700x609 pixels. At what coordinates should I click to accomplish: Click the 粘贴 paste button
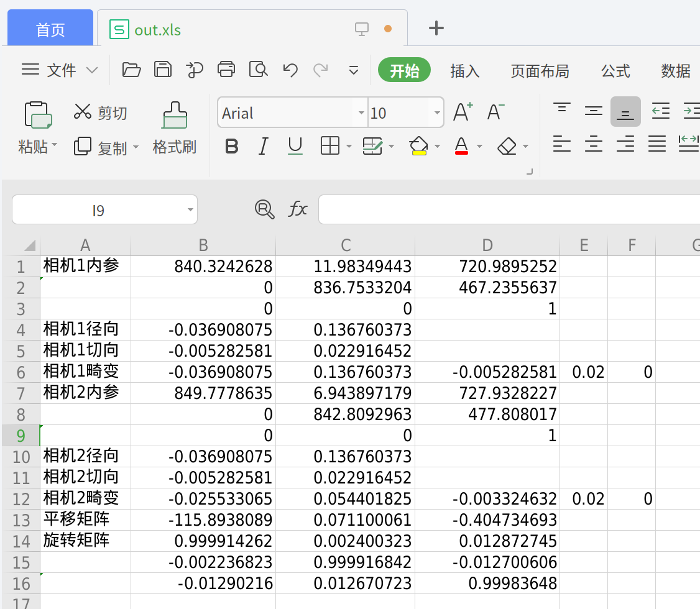[x=37, y=124]
